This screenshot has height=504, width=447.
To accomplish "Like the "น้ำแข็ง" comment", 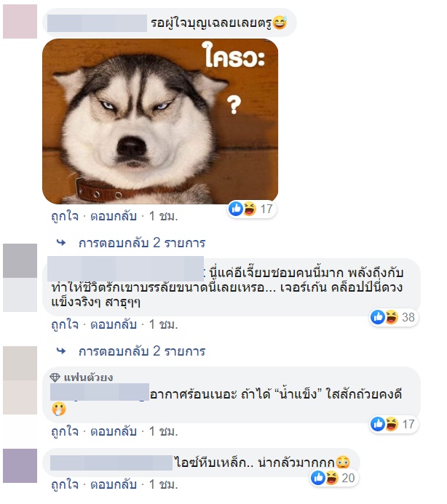I will [65, 431].
